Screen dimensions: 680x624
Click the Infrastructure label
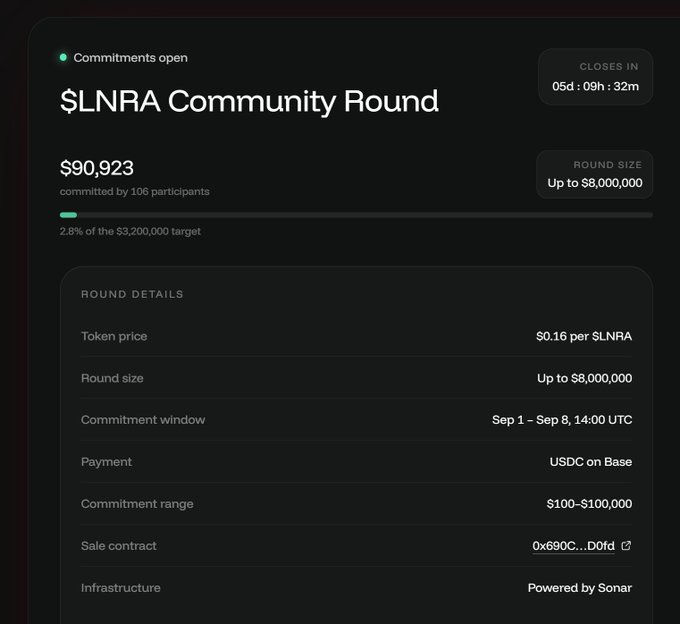[121, 588]
